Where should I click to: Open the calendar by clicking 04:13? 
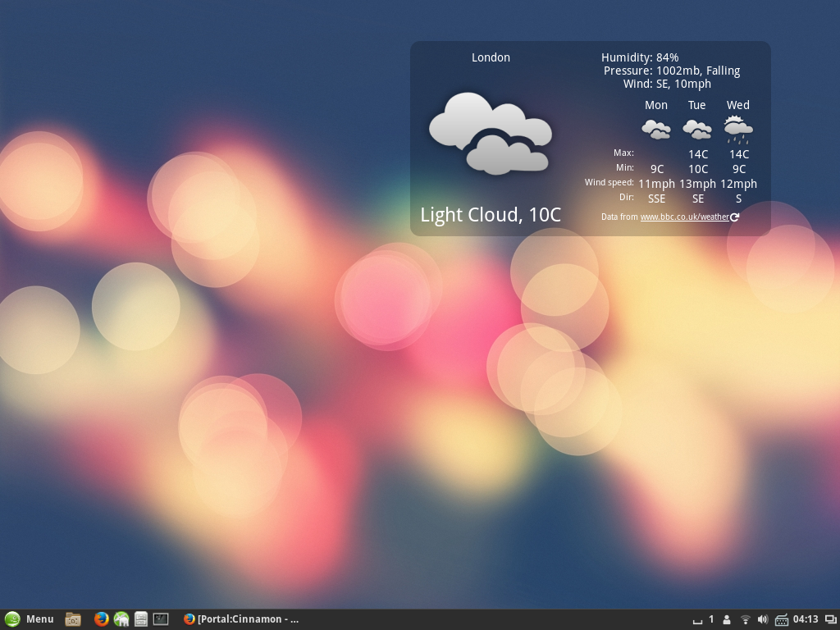pyautogui.click(x=805, y=619)
